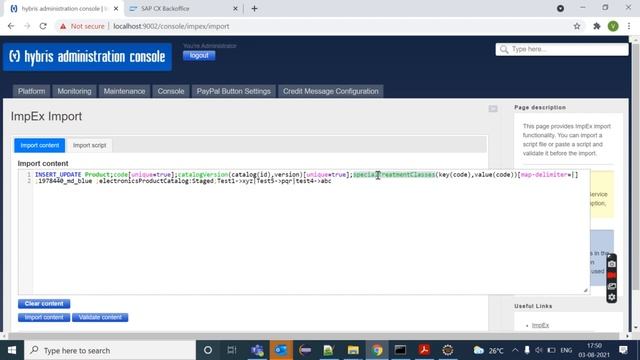The height and width of the screenshot is (360, 640).
Task: Open Outlook from the taskbar
Action: [281, 350]
